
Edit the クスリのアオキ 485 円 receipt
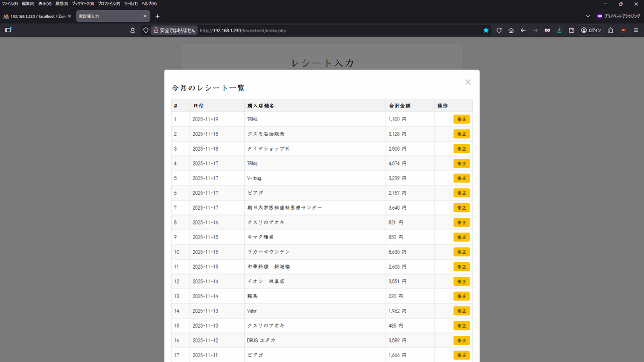click(462, 326)
